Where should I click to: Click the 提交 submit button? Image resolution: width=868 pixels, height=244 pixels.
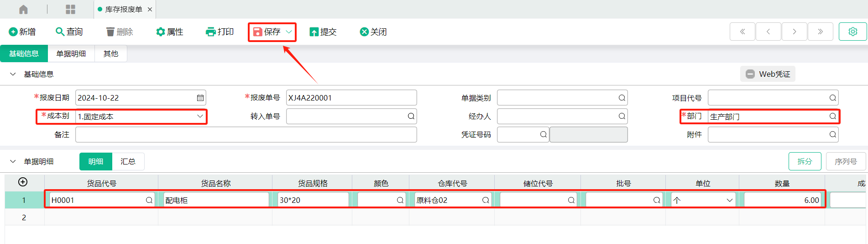[x=323, y=32]
